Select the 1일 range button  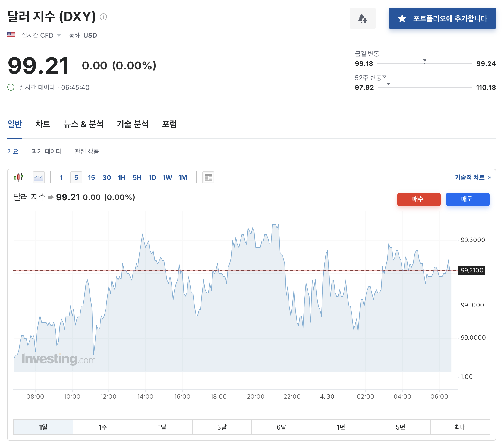pos(43,427)
